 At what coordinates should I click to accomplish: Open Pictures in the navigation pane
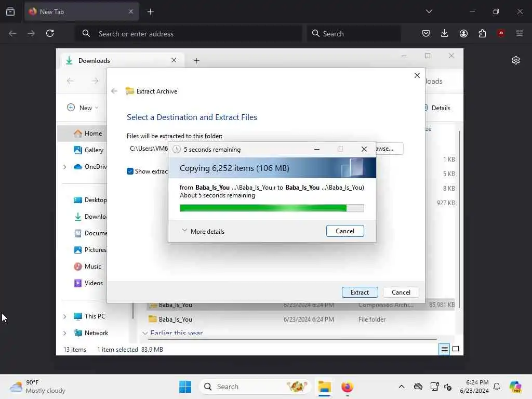click(89, 250)
